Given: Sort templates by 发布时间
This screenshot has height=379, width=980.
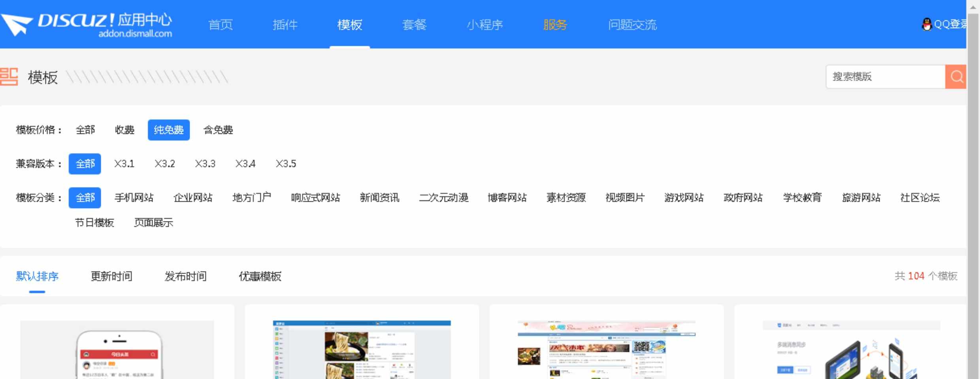Looking at the screenshot, I should [185, 276].
